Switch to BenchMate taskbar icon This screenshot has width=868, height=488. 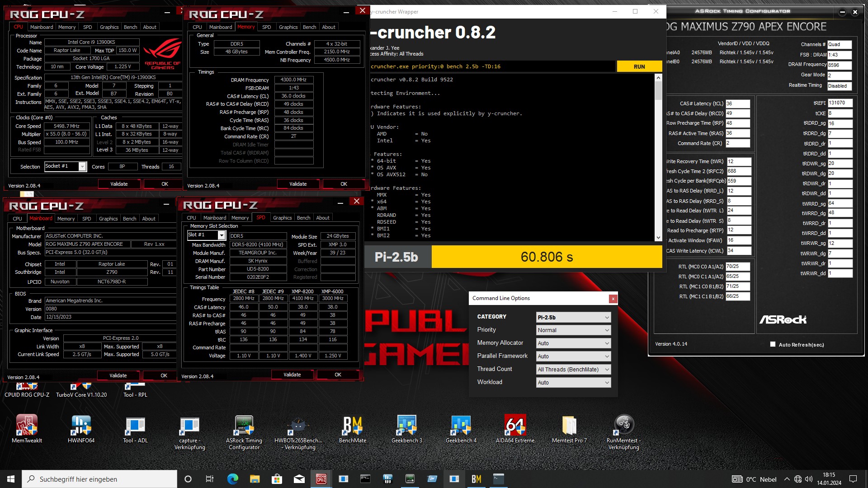(476, 479)
